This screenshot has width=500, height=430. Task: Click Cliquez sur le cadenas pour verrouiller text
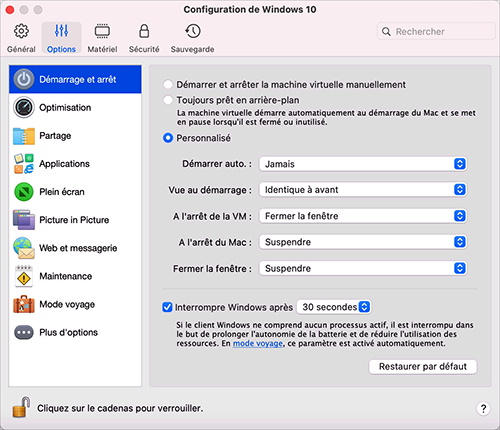pos(120,408)
